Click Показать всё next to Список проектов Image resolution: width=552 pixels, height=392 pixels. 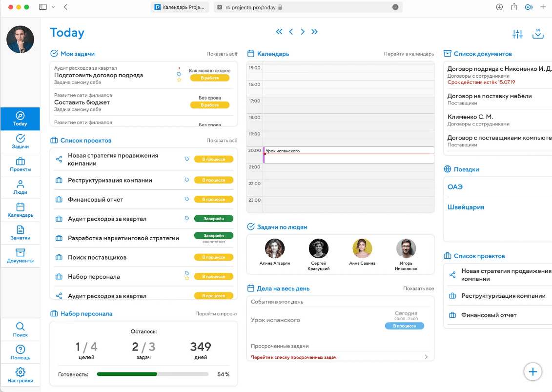[222, 141]
